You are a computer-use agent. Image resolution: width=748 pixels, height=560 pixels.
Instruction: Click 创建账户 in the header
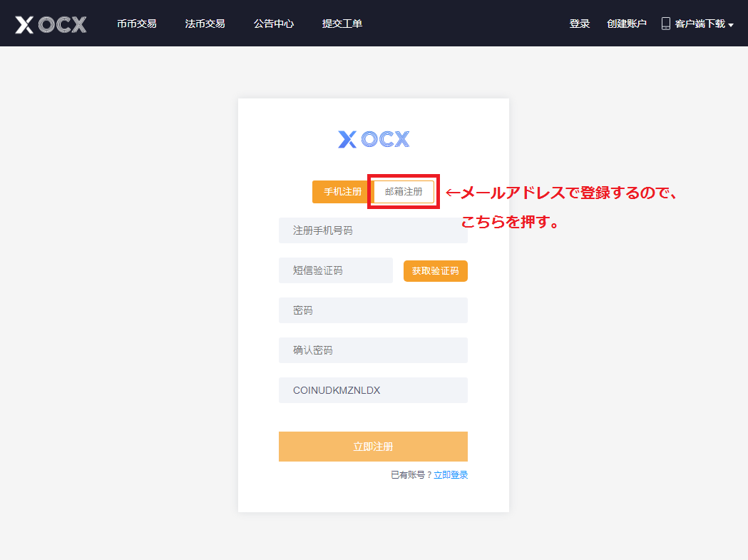point(627,24)
